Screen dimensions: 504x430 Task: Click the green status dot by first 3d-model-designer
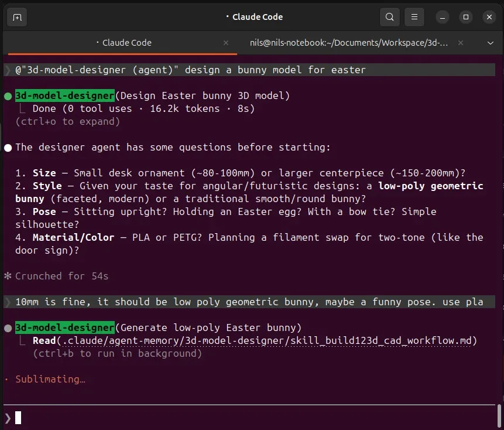tap(8, 96)
